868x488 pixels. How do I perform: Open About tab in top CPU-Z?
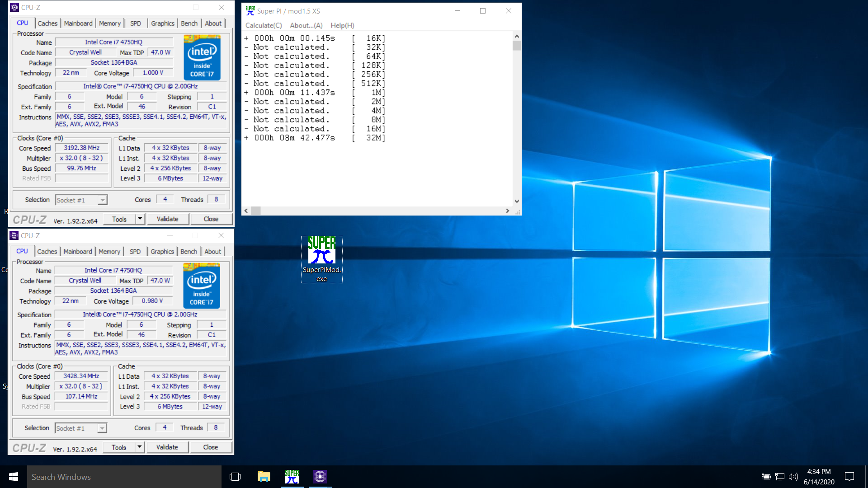[213, 23]
